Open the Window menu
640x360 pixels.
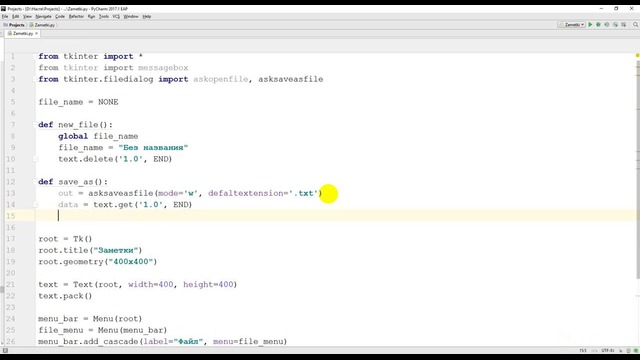pos(131,16)
